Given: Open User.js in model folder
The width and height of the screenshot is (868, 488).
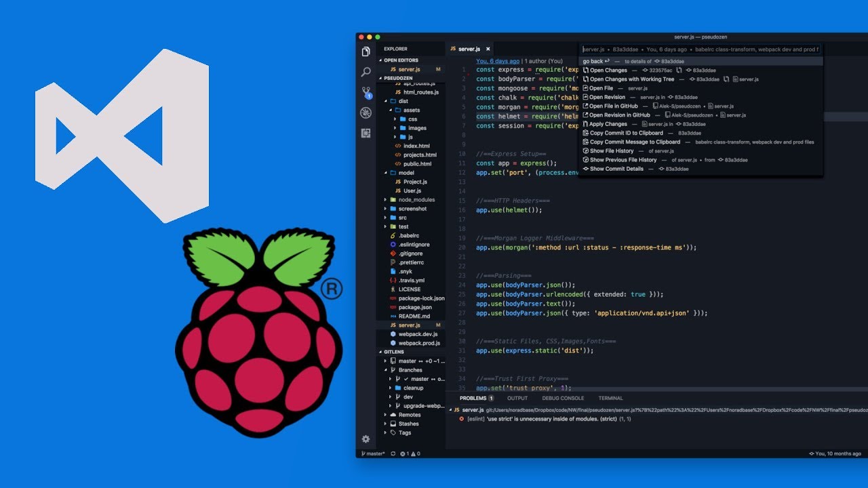Looking at the screenshot, I should coord(410,190).
